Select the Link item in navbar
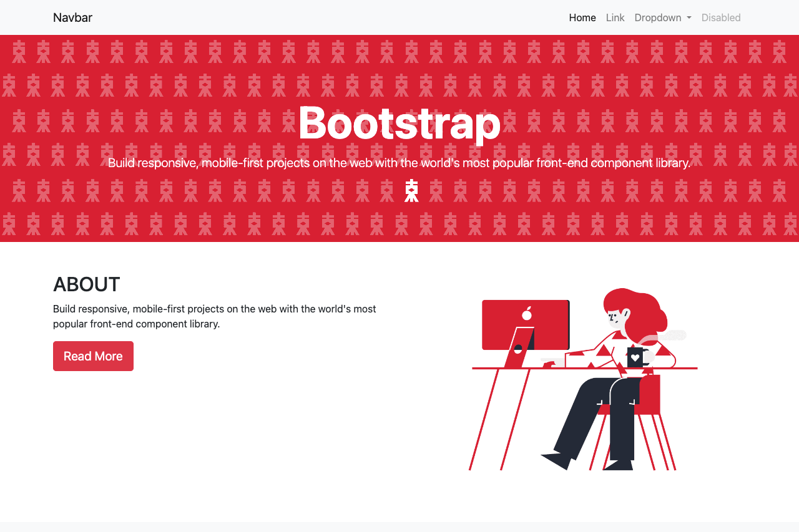This screenshot has height=532, width=799. (615, 17)
